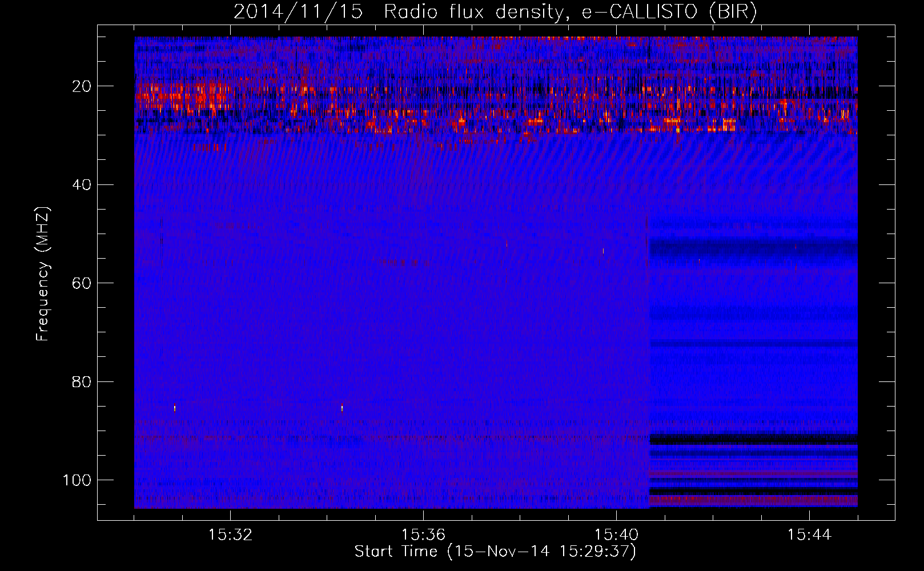Click the '80' frequency tick label
Viewport: 924px width, 571px height.
point(82,381)
